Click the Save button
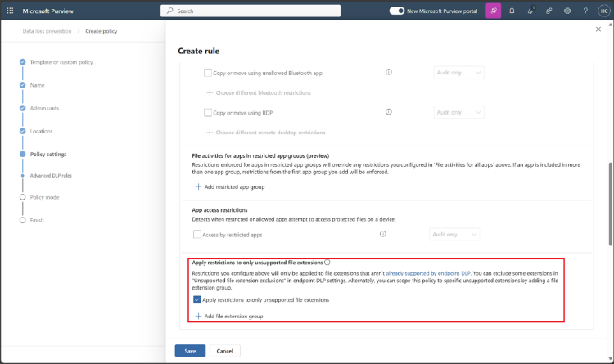 click(190, 351)
